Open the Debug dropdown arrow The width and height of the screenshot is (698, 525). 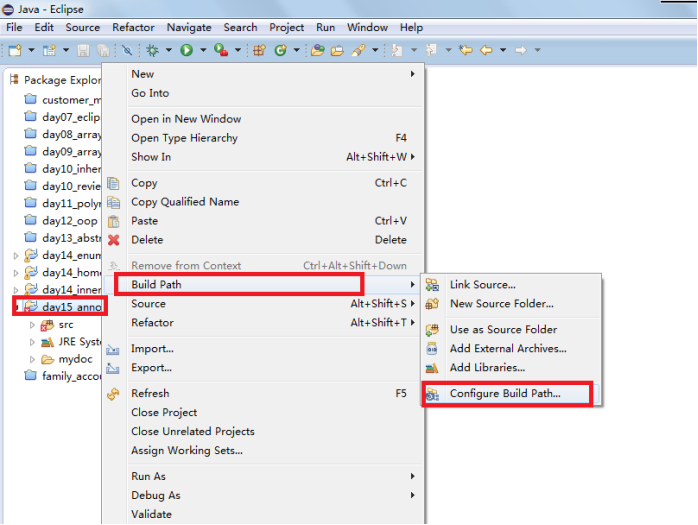pos(169,50)
